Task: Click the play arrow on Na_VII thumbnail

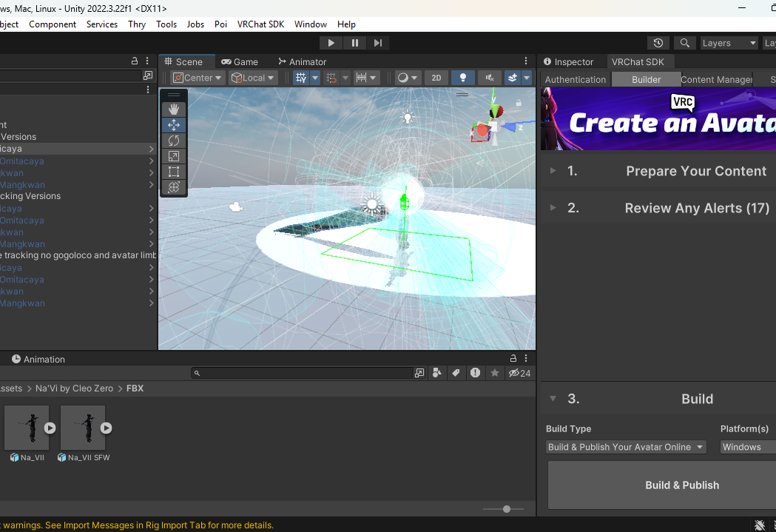Action: pyautogui.click(x=50, y=428)
